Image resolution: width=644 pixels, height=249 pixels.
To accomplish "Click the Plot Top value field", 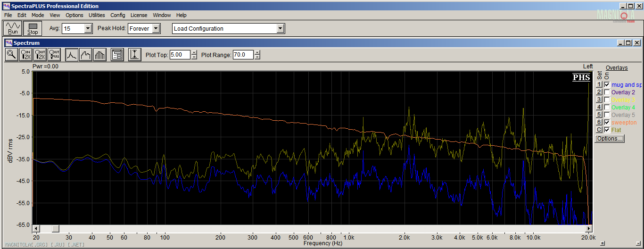I will pyautogui.click(x=180, y=55).
